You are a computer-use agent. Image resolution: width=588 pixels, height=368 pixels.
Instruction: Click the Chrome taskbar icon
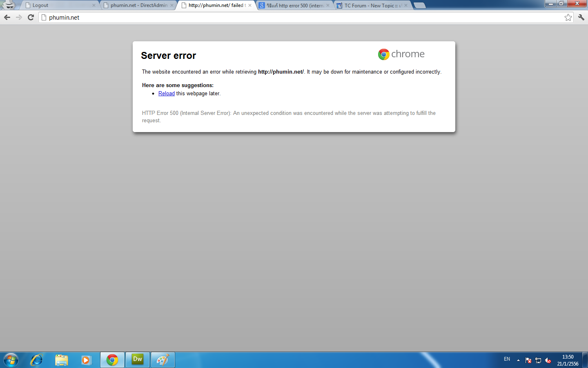pos(112,360)
